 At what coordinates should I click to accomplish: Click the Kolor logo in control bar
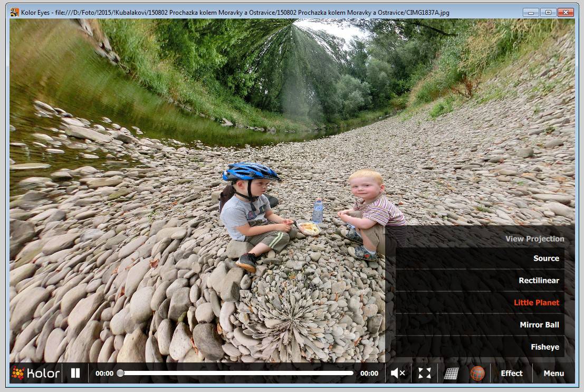36,373
